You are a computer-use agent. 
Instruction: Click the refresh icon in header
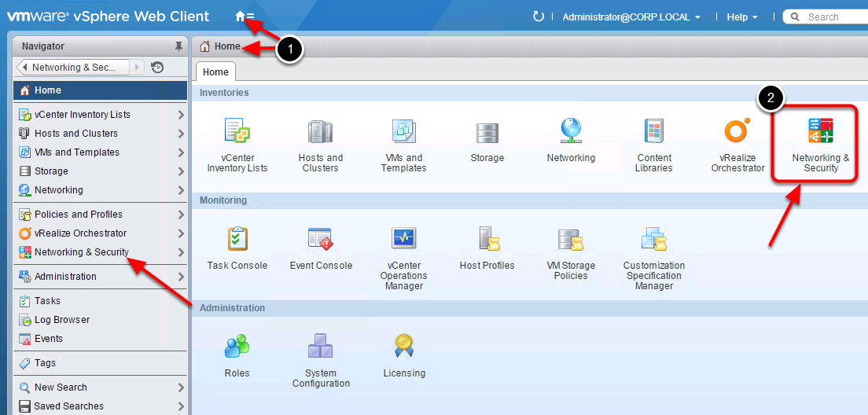[538, 17]
